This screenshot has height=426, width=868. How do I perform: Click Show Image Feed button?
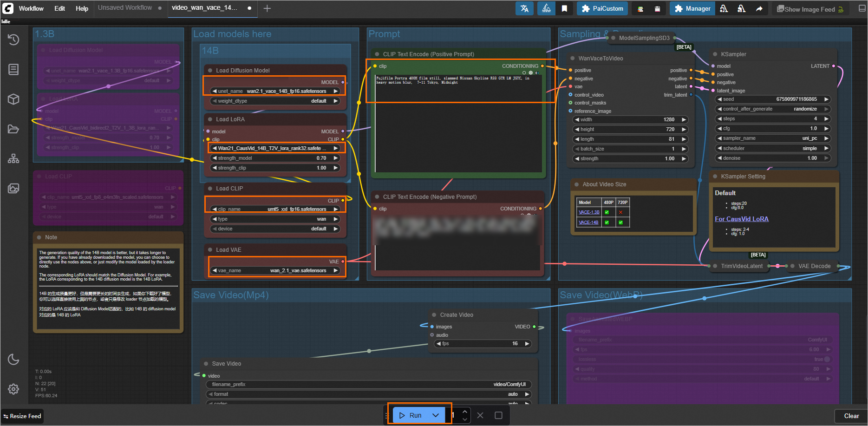pyautogui.click(x=810, y=9)
